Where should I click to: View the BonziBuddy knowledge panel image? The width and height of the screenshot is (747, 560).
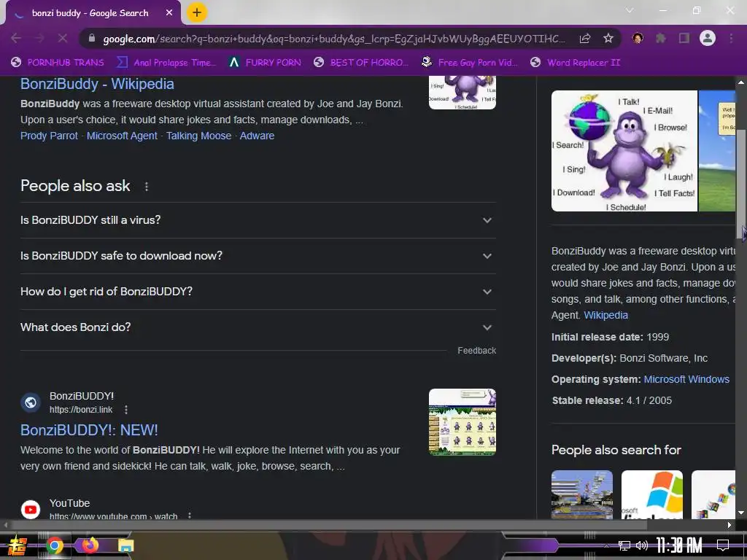pyautogui.click(x=624, y=151)
